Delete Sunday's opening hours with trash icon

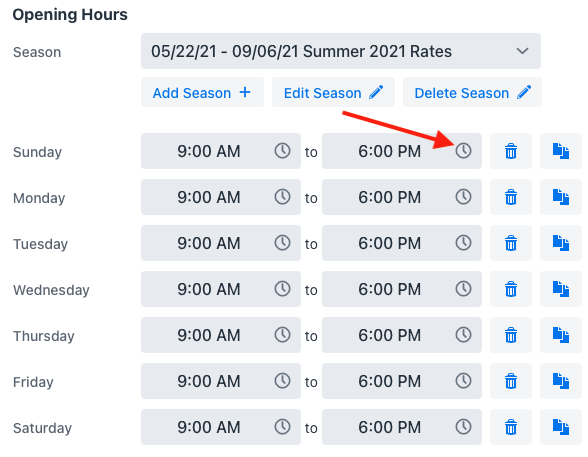[x=510, y=151]
